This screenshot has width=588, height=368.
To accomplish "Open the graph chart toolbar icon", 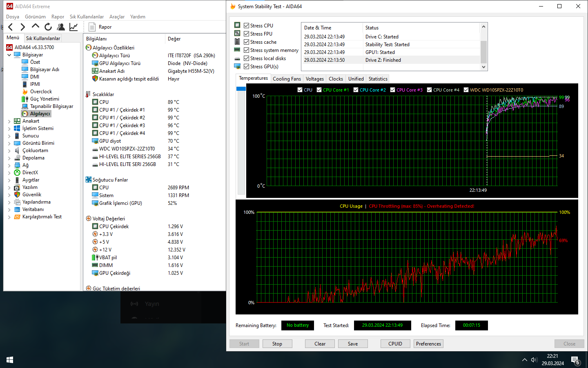I will 73,27.
